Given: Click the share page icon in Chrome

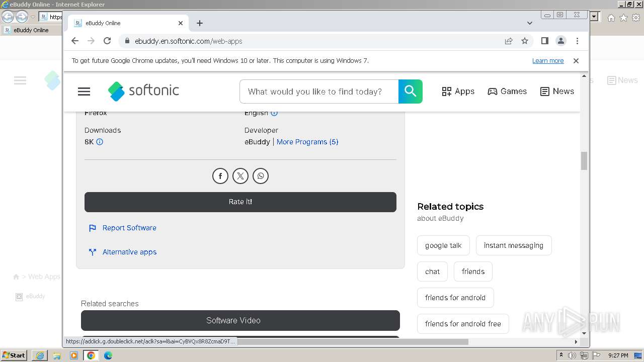Looking at the screenshot, I should 509,41.
